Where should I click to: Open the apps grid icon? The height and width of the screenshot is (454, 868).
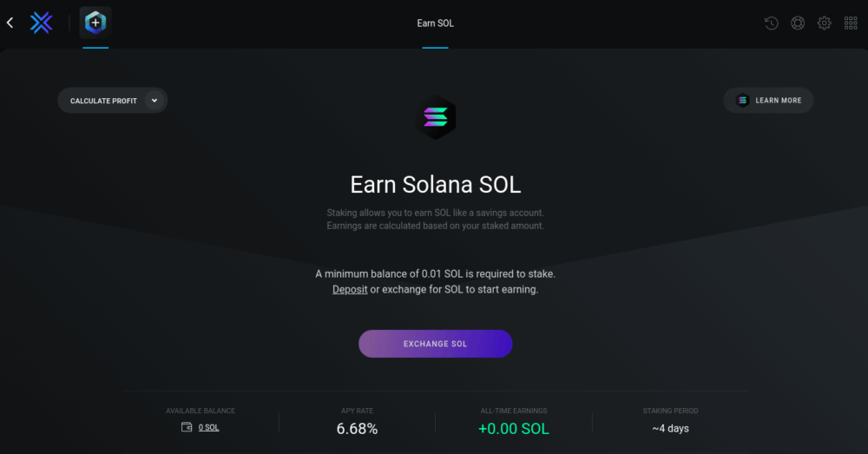[x=851, y=23]
